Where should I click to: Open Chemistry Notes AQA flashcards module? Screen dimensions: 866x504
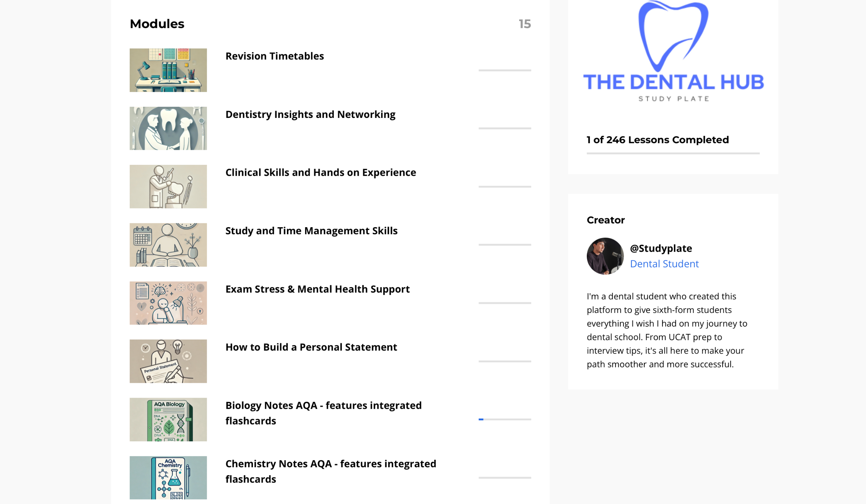pos(331,471)
